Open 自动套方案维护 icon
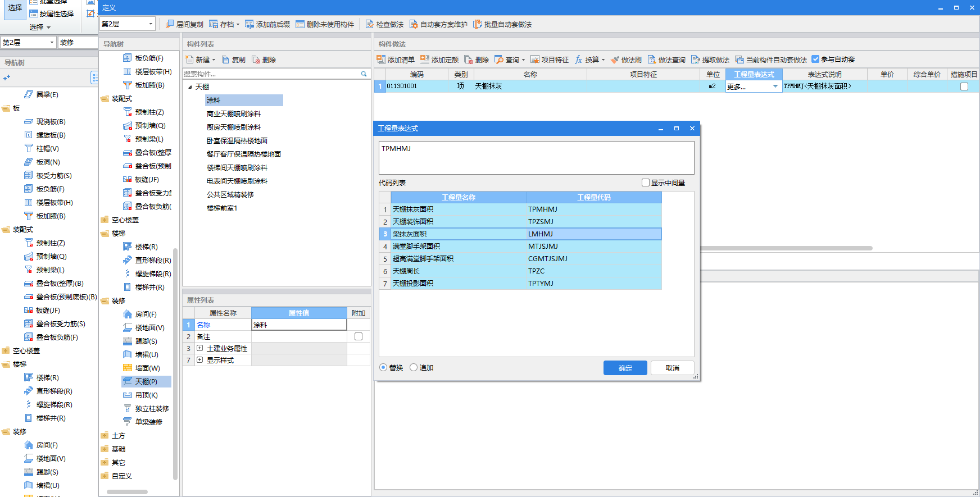The width and height of the screenshot is (980, 497). [414, 24]
